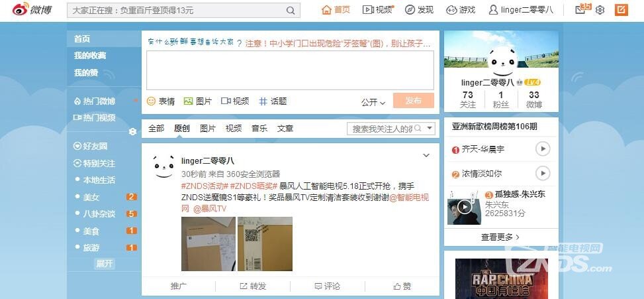Expand the feed search options arrow
The image size is (644, 299).
click(429, 129)
